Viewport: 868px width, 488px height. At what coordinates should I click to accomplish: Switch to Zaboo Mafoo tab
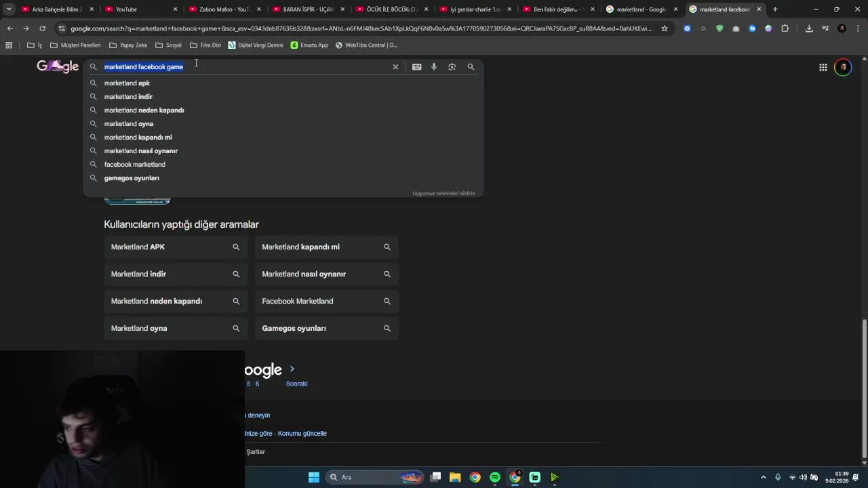pyautogui.click(x=225, y=9)
